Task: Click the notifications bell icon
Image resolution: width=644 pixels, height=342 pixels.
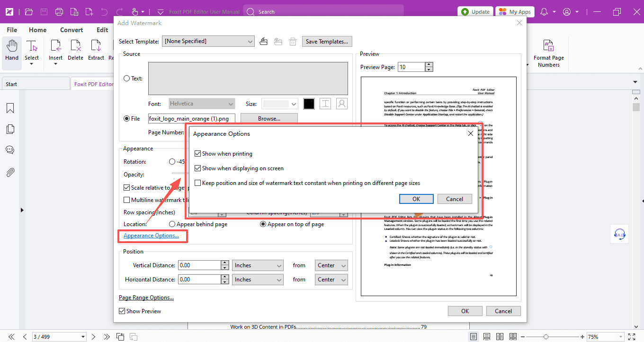Action: coord(545,12)
